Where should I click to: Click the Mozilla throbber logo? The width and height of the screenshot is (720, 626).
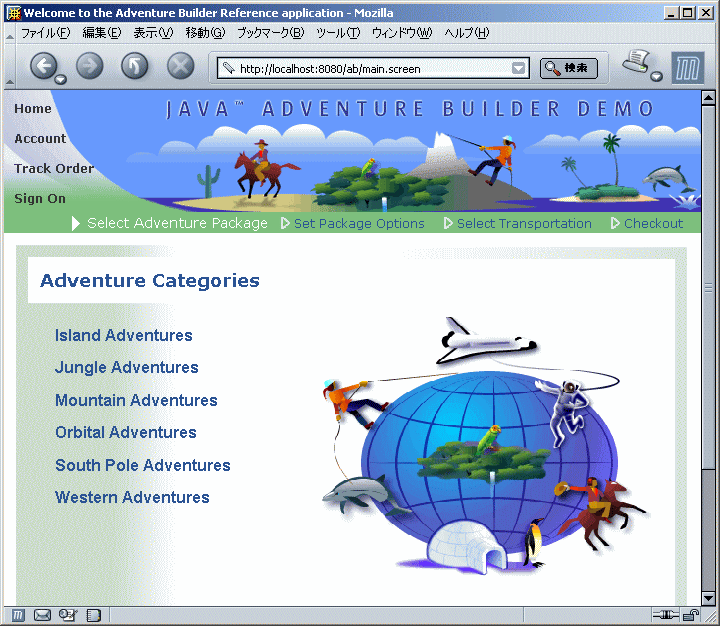tap(687, 68)
